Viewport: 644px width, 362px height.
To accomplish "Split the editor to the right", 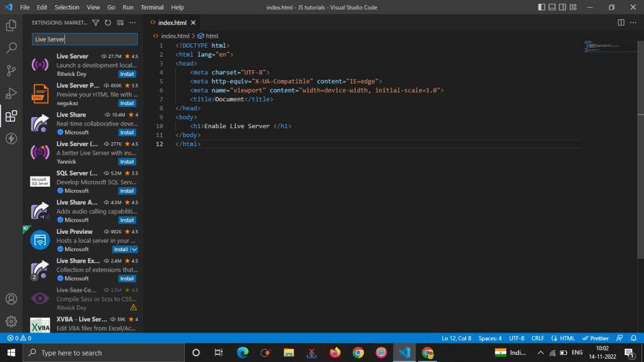I will 621,23.
